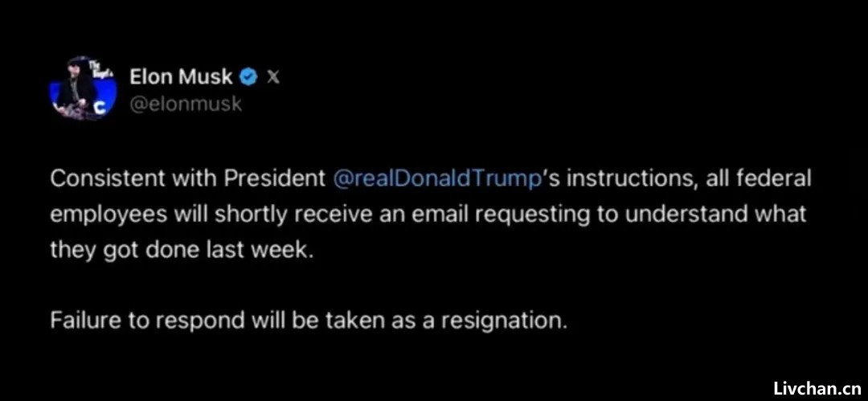Open the circular profile avatar

tap(83, 88)
